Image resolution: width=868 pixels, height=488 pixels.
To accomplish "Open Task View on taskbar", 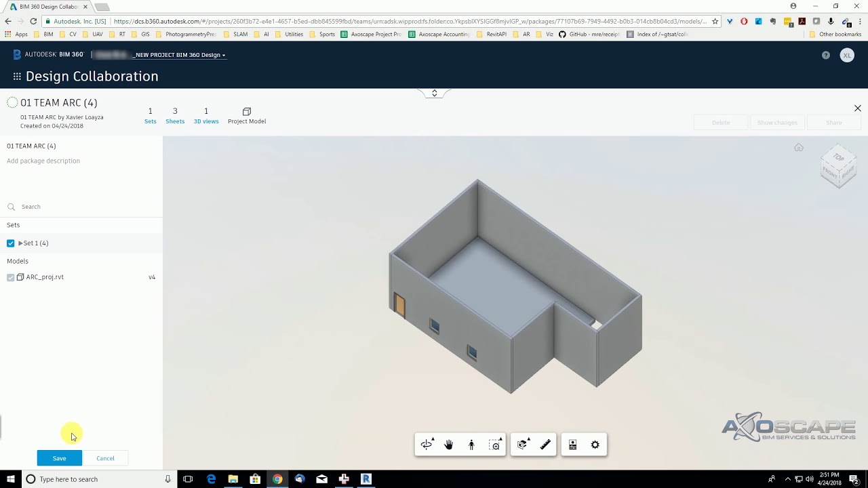I will point(188,479).
